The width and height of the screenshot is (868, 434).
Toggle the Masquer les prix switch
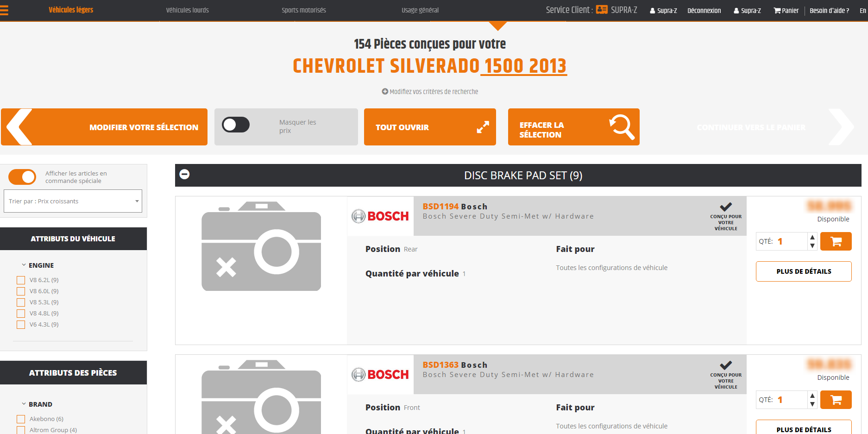coord(236,125)
